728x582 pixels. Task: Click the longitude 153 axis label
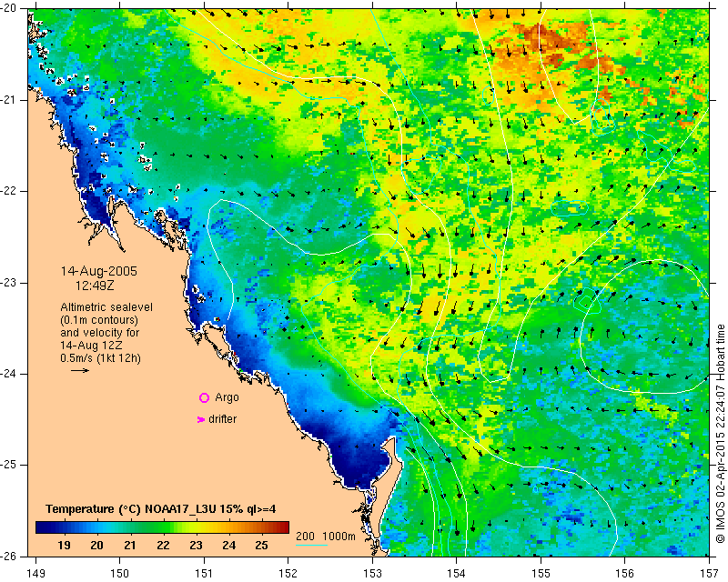pyautogui.click(x=372, y=574)
